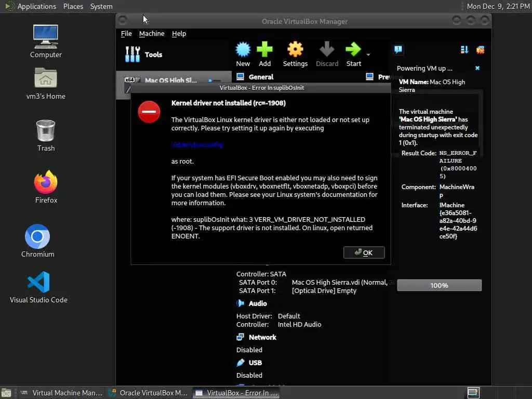This screenshot has height=399, width=532.
Task: Launch Firefox from the desktop
Action: pos(46,187)
